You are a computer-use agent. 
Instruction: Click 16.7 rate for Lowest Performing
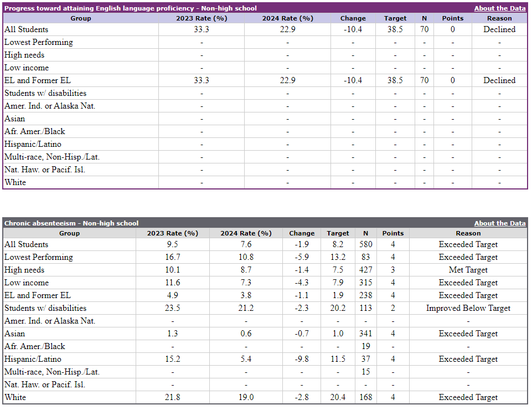(172, 257)
